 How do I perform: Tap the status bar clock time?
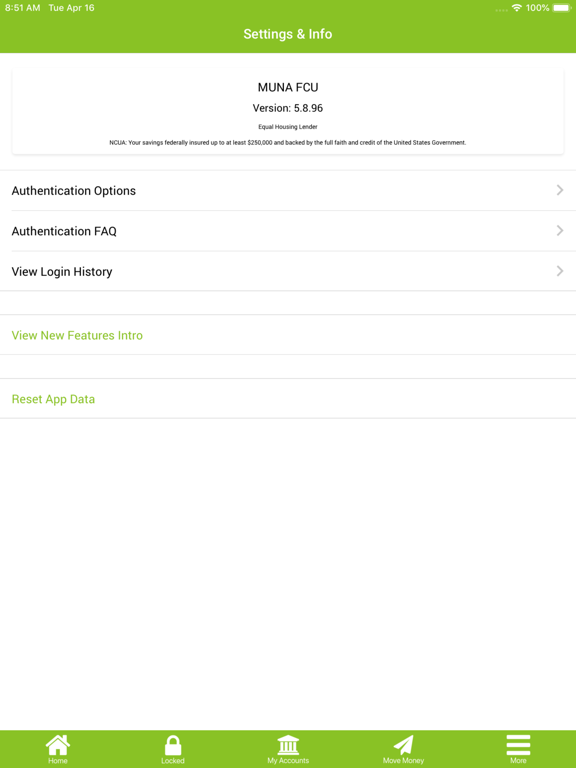tap(23, 8)
